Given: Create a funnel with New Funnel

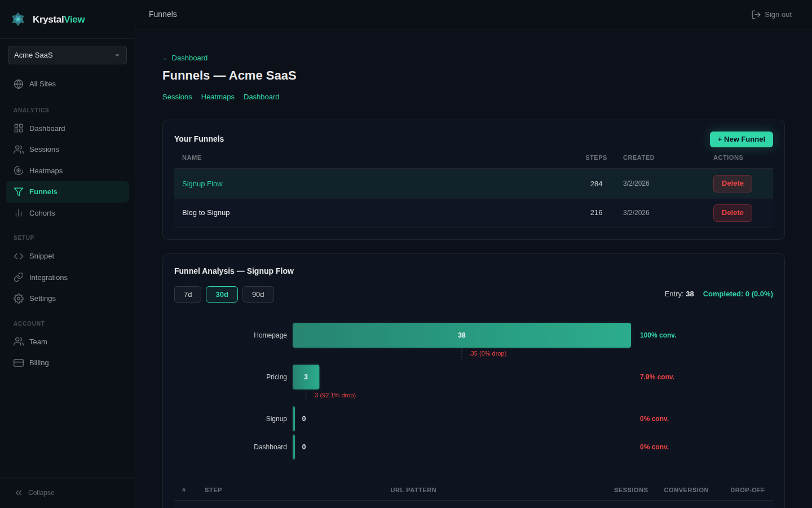Looking at the screenshot, I should (x=741, y=139).
